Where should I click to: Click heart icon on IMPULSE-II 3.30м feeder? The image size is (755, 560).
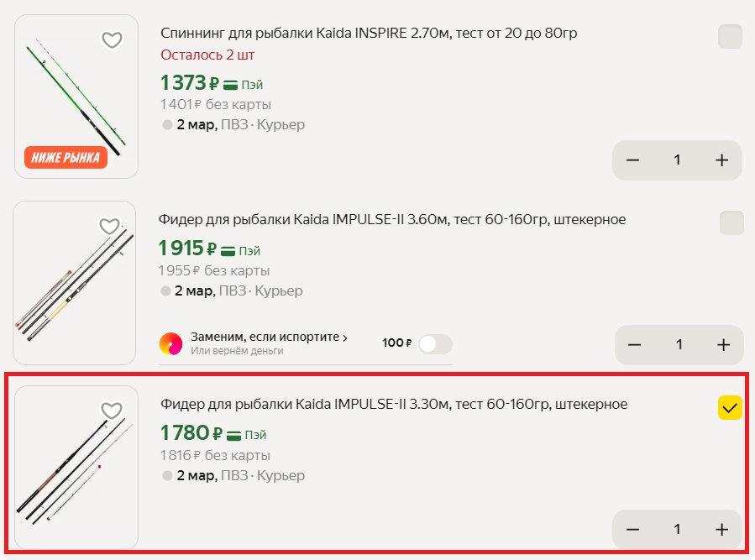click(x=112, y=411)
